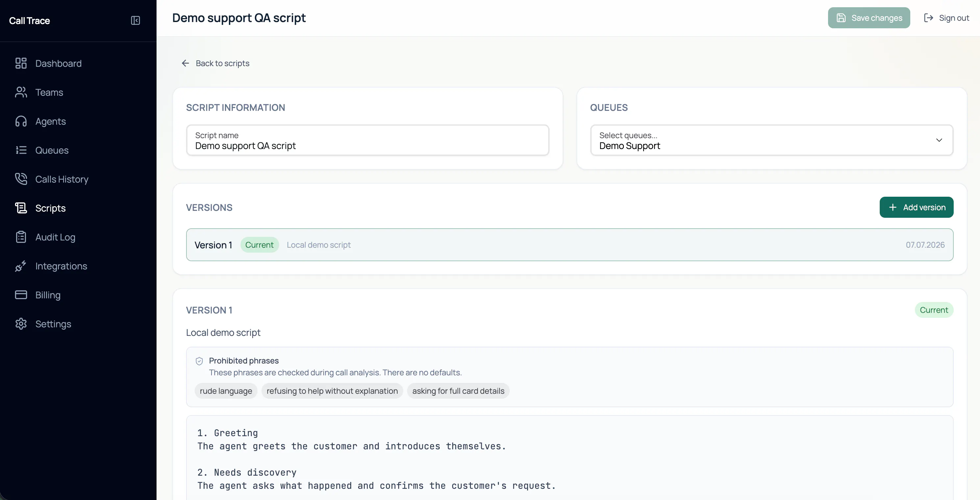Click the Billing card icon
The width and height of the screenshot is (980, 500).
21,294
